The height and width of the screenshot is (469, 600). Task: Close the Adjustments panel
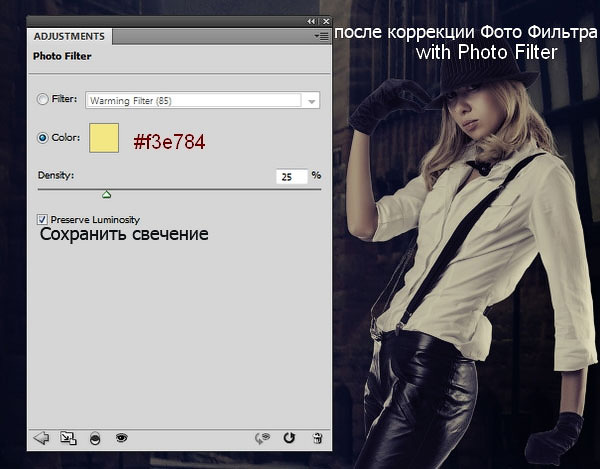[326, 21]
